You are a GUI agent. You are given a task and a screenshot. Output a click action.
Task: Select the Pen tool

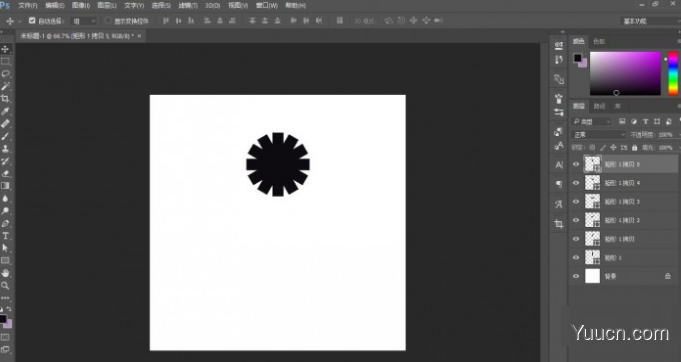[x=5, y=224]
